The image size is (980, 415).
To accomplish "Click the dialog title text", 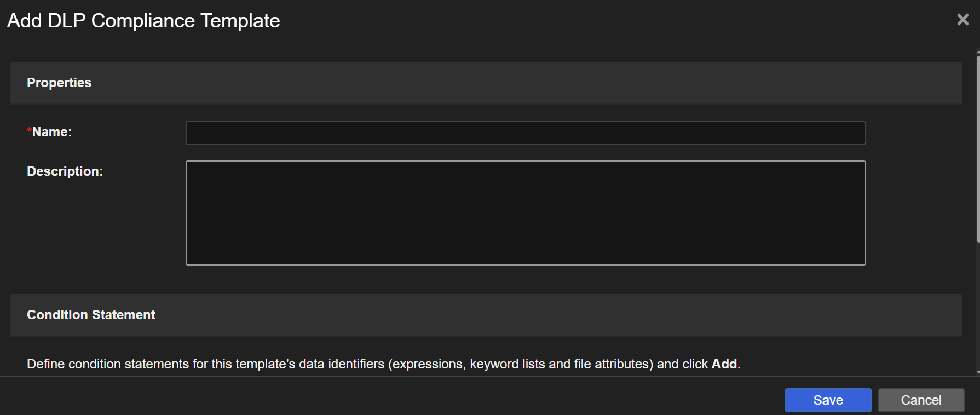I will tap(143, 21).
